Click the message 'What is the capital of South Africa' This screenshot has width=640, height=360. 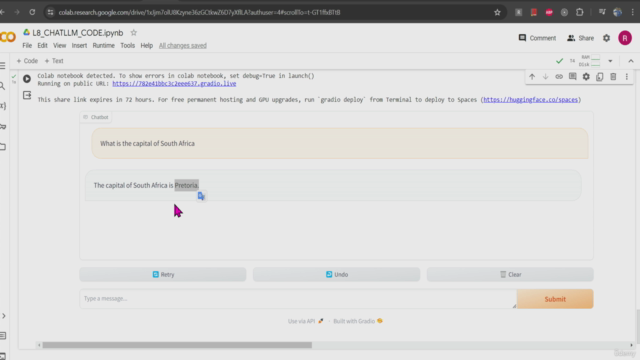click(147, 143)
